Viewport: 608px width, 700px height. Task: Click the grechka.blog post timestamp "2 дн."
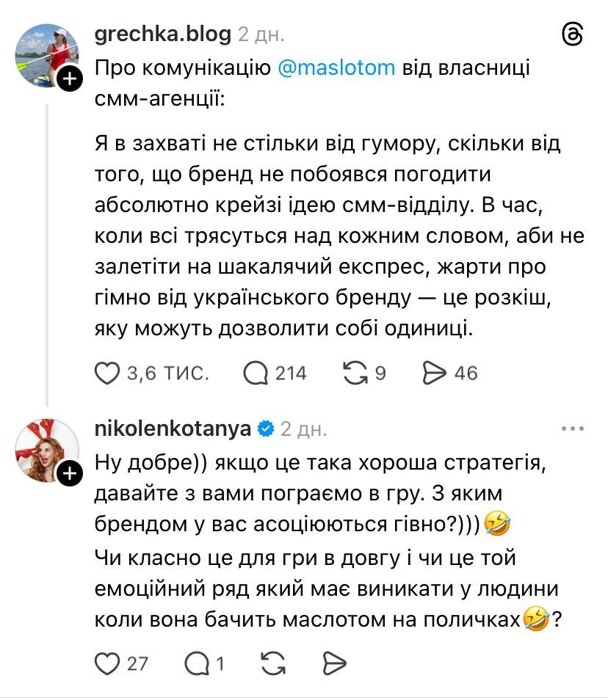tap(261, 34)
